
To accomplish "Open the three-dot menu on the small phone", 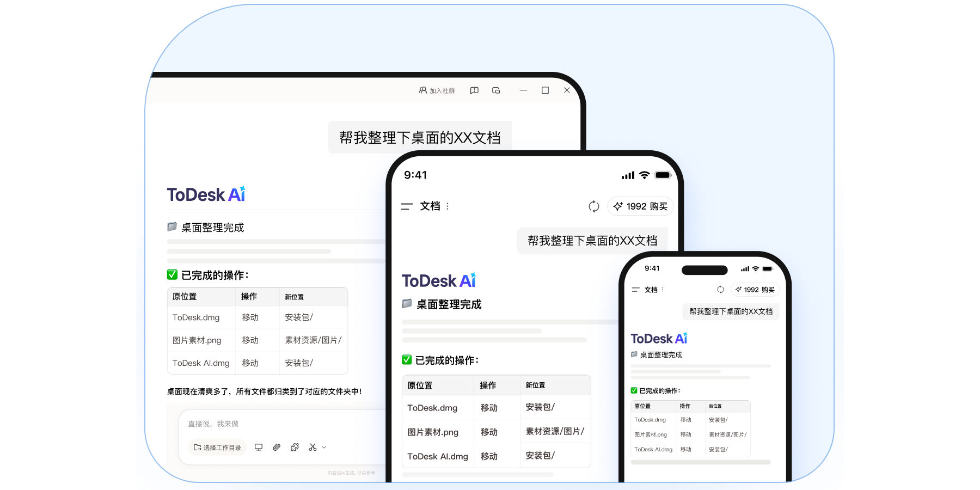I will point(663,290).
